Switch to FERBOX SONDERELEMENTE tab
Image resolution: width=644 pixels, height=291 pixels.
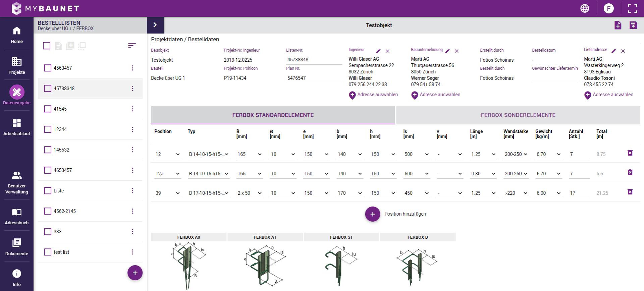click(518, 115)
